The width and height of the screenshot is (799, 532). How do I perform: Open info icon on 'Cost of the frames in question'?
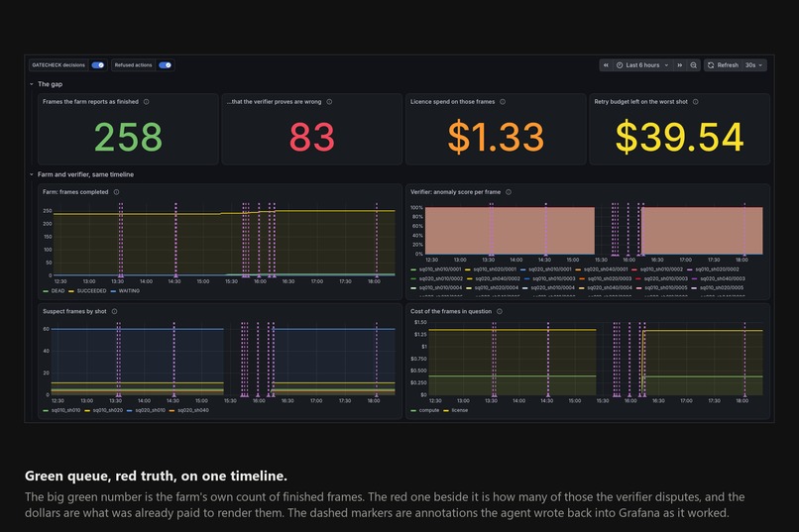coord(500,311)
